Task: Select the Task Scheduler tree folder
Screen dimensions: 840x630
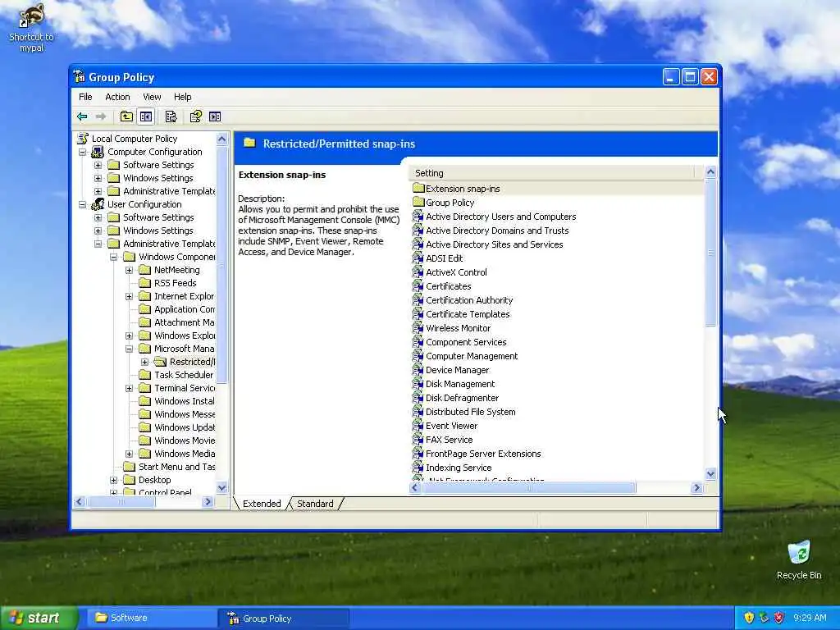Action: click(x=176, y=375)
